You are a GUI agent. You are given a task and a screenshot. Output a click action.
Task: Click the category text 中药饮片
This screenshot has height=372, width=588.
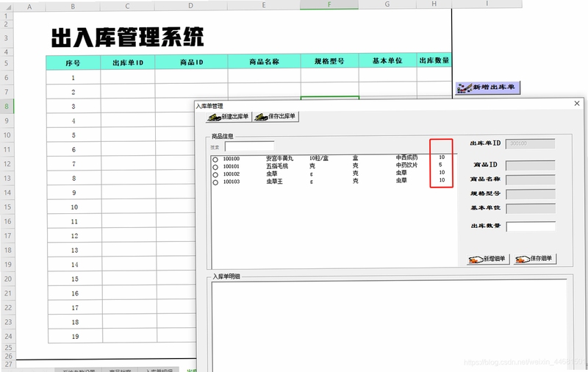pos(406,165)
